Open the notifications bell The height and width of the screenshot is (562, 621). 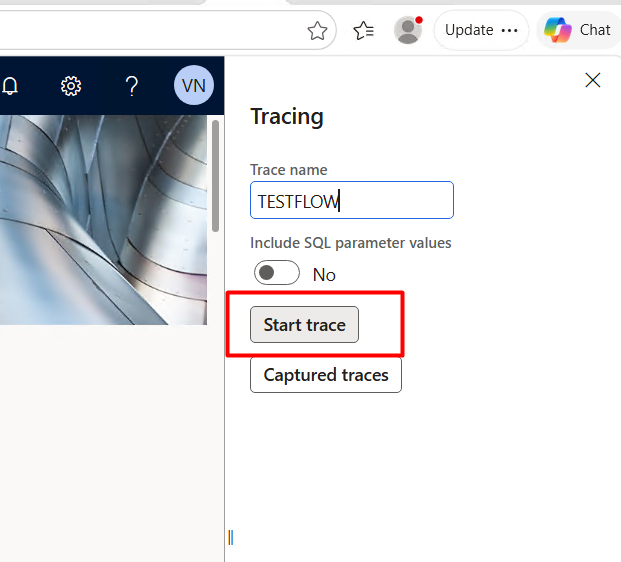(10, 86)
